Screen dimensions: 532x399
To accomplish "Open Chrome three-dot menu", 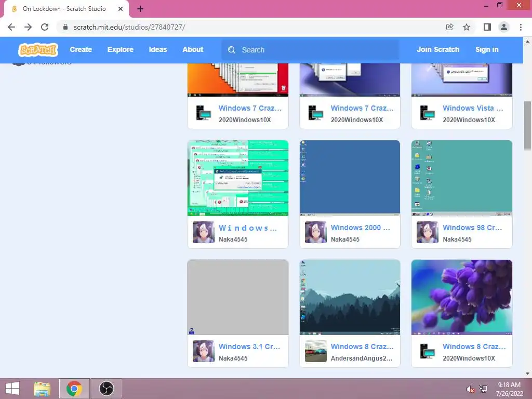I will click(x=521, y=27).
